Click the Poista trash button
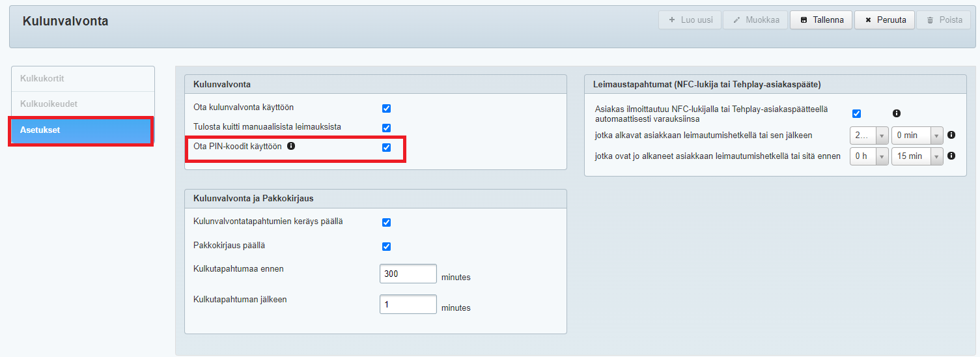This screenshot has width=980, height=357. [943, 20]
